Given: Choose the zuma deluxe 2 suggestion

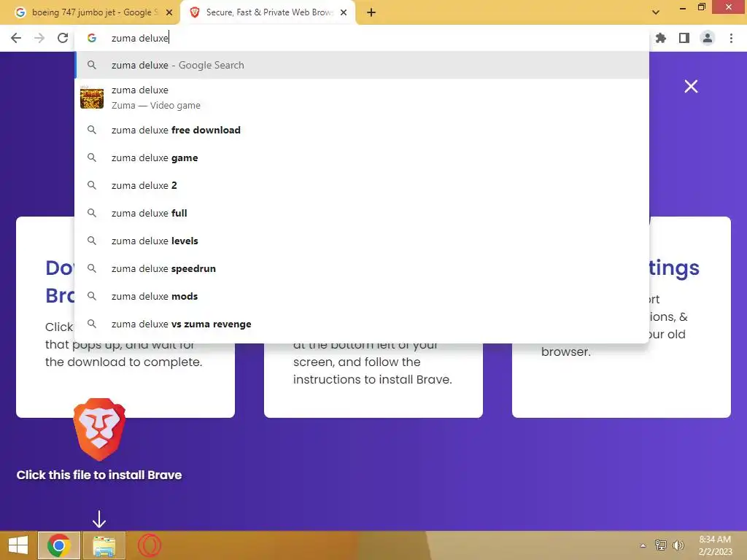Looking at the screenshot, I should [x=362, y=185].
